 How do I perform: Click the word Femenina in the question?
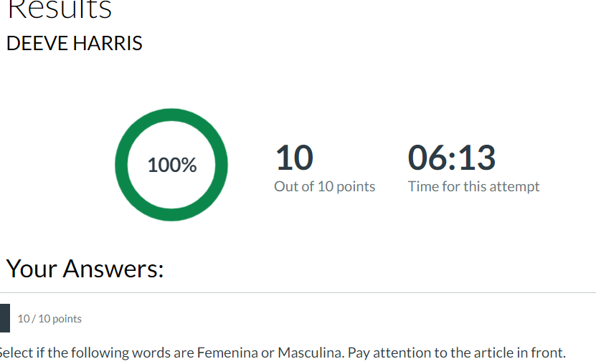click(227, 353)
